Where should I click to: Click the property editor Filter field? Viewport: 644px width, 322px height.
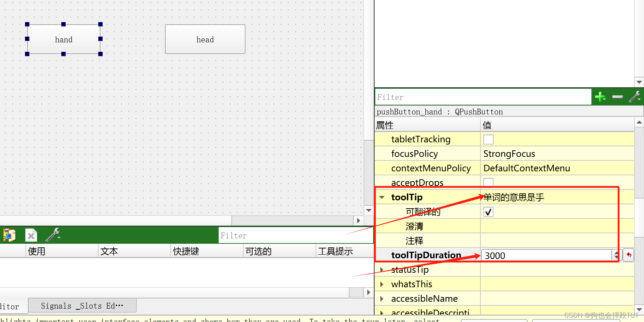[483, 97]
